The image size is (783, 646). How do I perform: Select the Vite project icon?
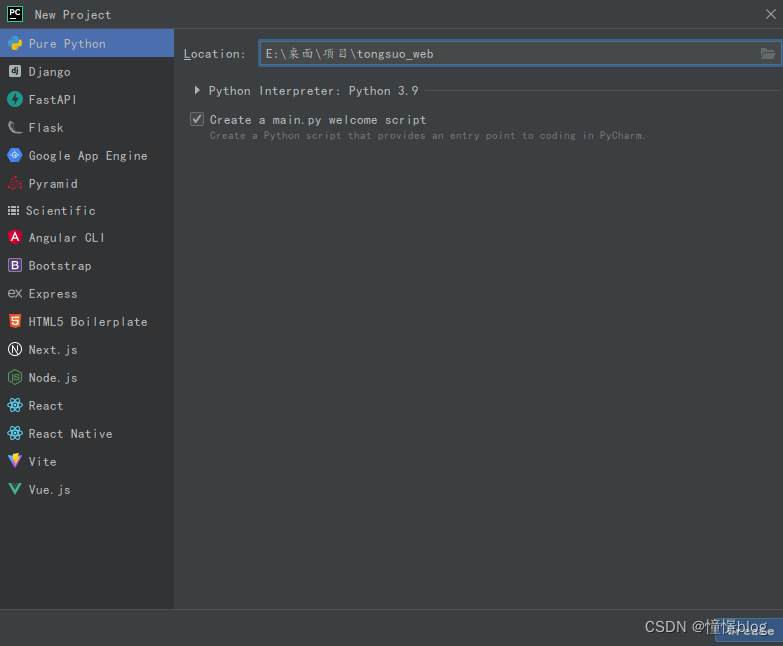click(x=15, y=460)
